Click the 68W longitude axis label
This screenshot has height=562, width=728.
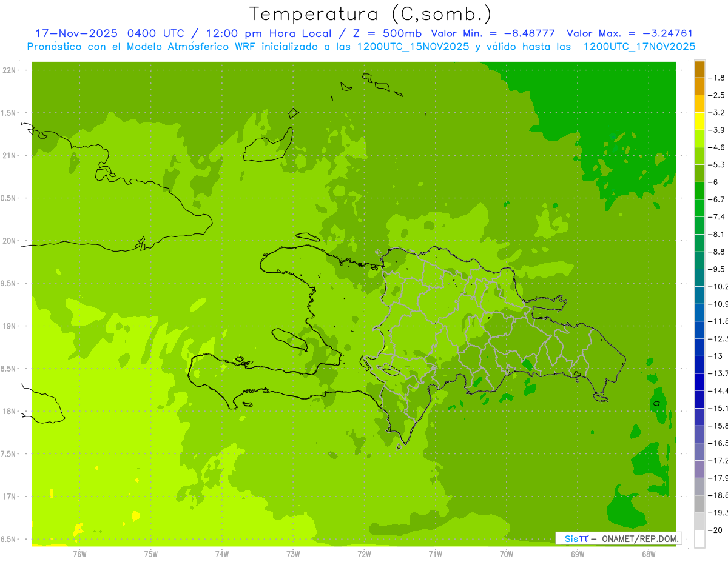[x=649, y=554]
